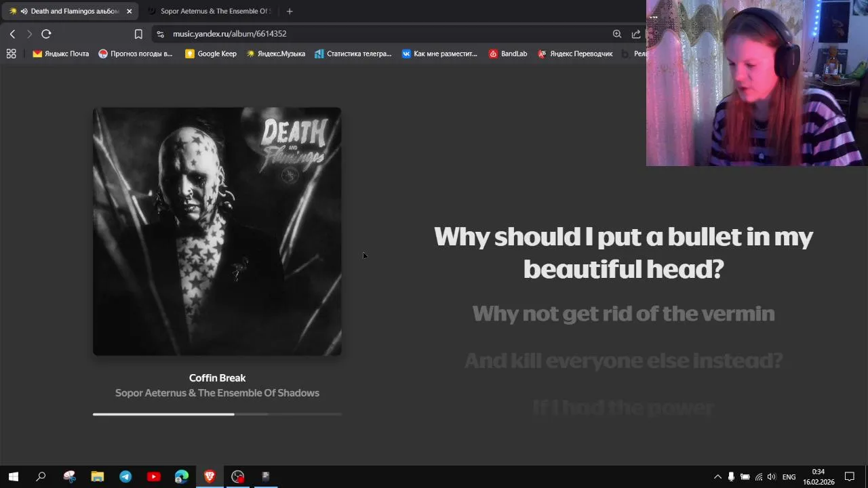Open Прогноз погоды bookmark
868x488 pixels.
[x=136, y=54]
